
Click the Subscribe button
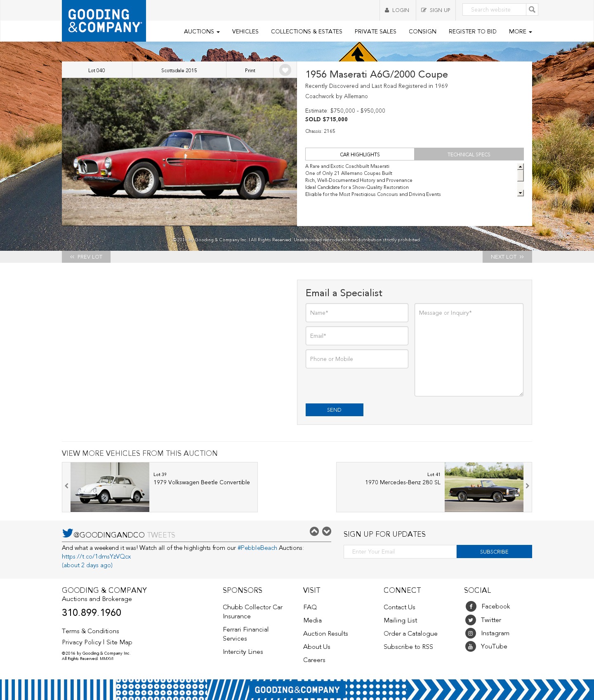(494, 552)
